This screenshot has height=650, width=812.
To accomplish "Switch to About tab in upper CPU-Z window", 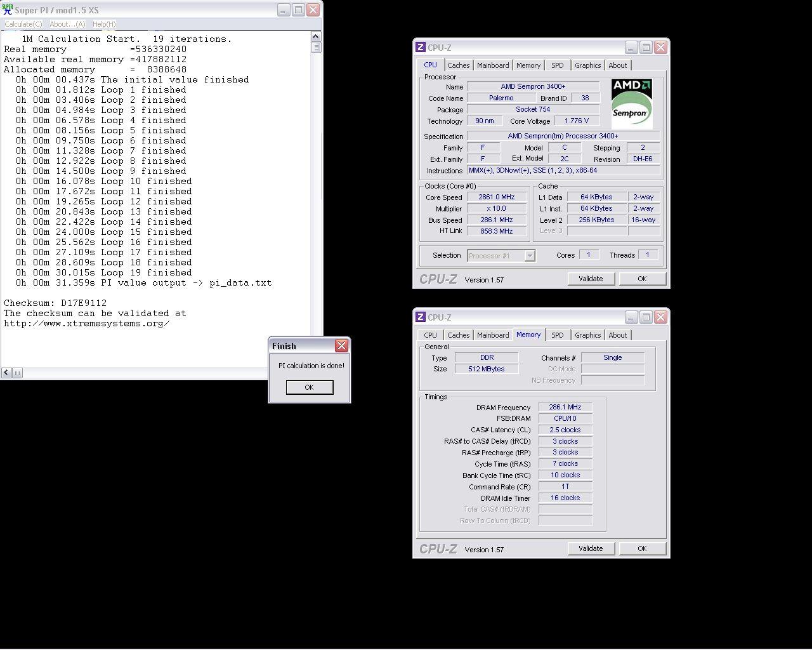I will (617, 65).
